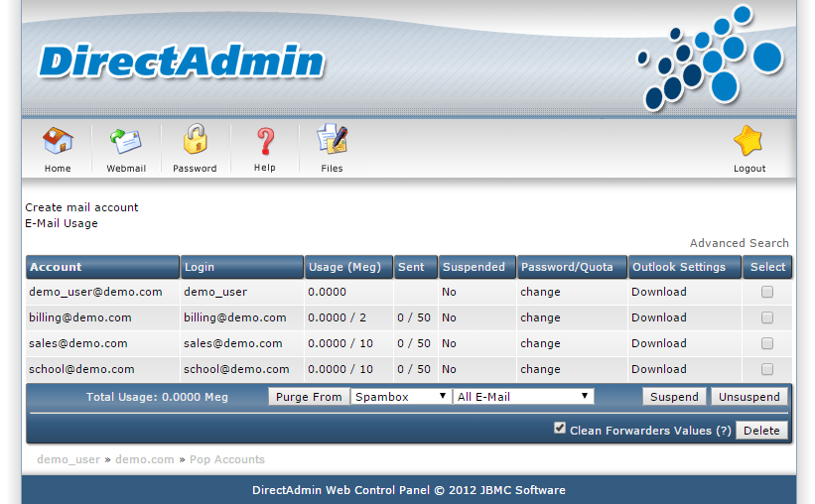This screenshot has width=815, height=504.
Task: Click the Delete button
Action: pos(761,431)
